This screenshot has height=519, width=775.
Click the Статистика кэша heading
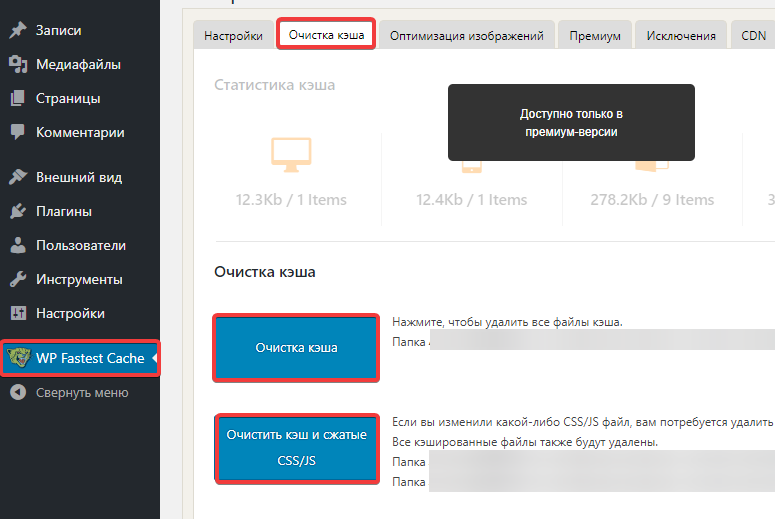pyautogui.click(x=274, y=85)
